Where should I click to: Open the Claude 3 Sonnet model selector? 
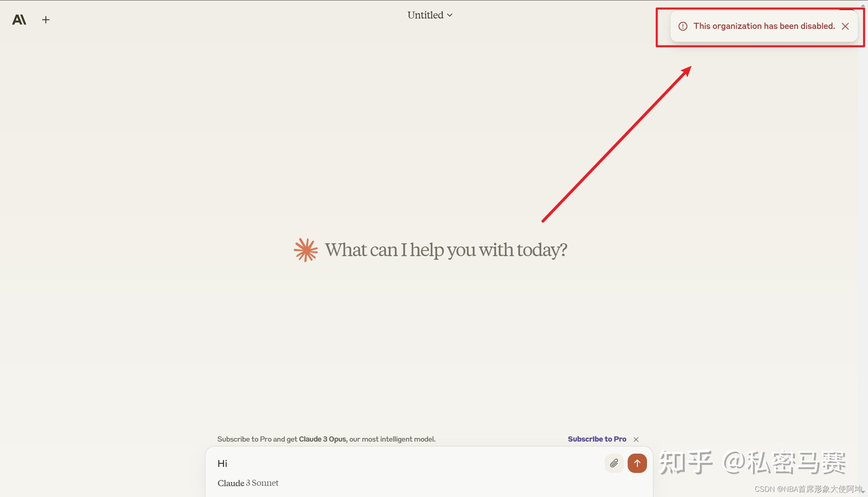(x=248, y=483)
